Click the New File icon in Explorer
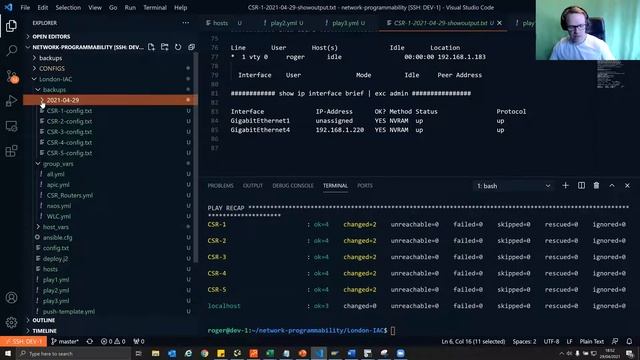The image size is (640, 360). click(x=151, y=47)
